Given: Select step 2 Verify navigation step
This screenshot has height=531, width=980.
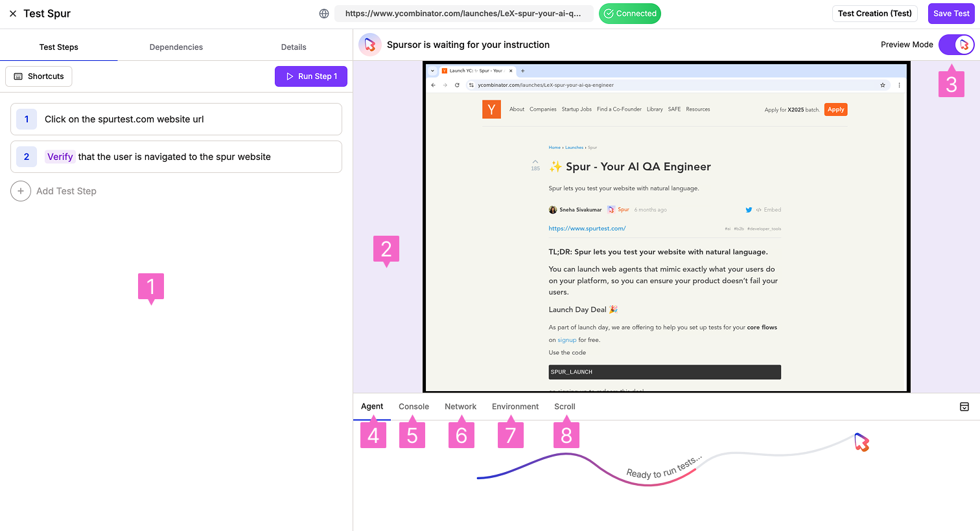Looking at the screenshot, I should point(176,157).
